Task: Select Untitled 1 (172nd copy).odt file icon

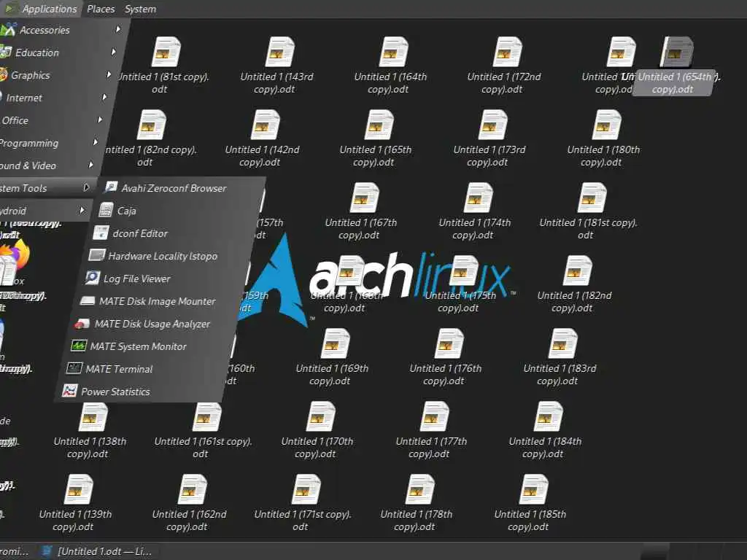Action: (508, 52)
